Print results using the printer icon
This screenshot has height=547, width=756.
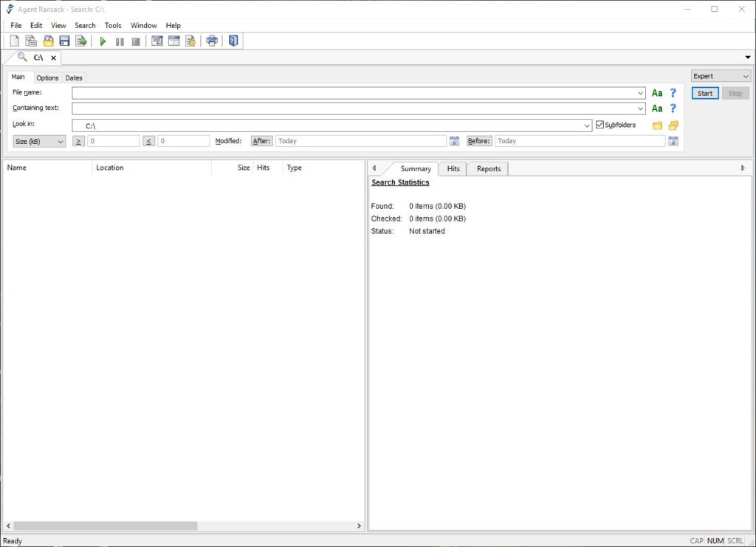[212, 41]
